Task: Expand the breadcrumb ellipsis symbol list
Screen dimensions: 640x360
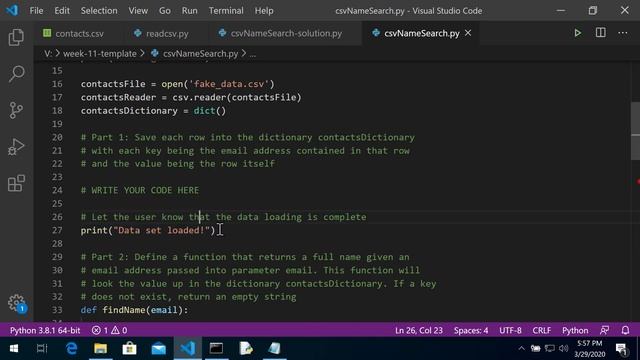Action: coord(253,53)
